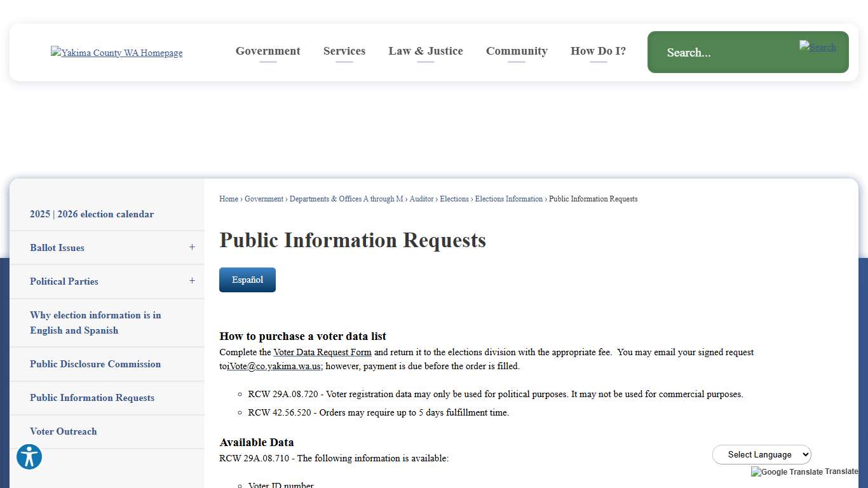This screenshot has height=488, width=868.
Task: Open the Community menu
Action: point(516,51)
